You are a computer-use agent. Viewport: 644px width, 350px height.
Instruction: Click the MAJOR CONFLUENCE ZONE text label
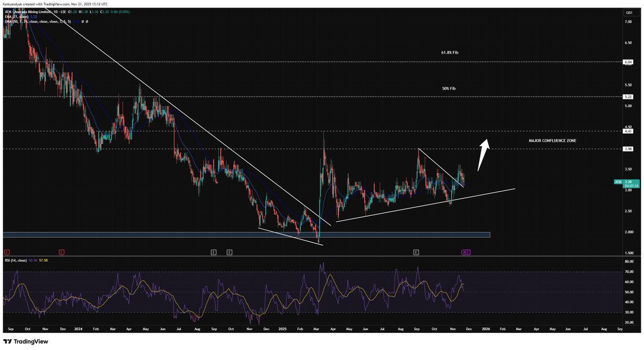pyautogui.click(x=552, y=141)
